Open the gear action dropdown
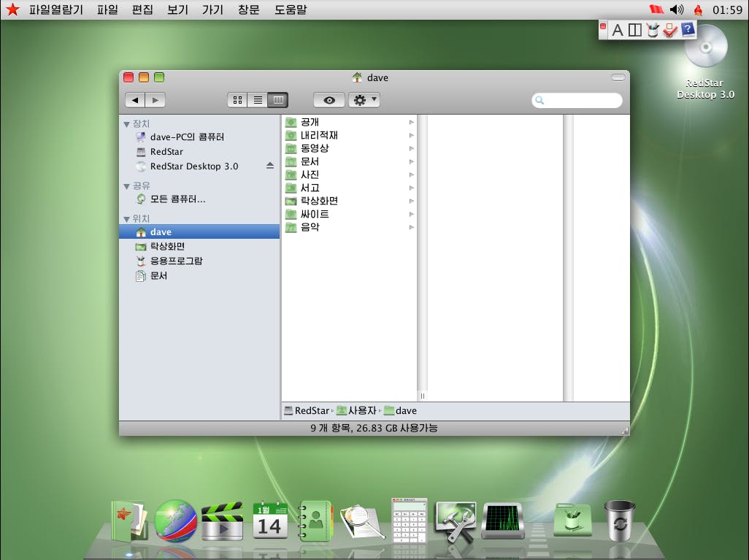 click(x=364, y=100)
